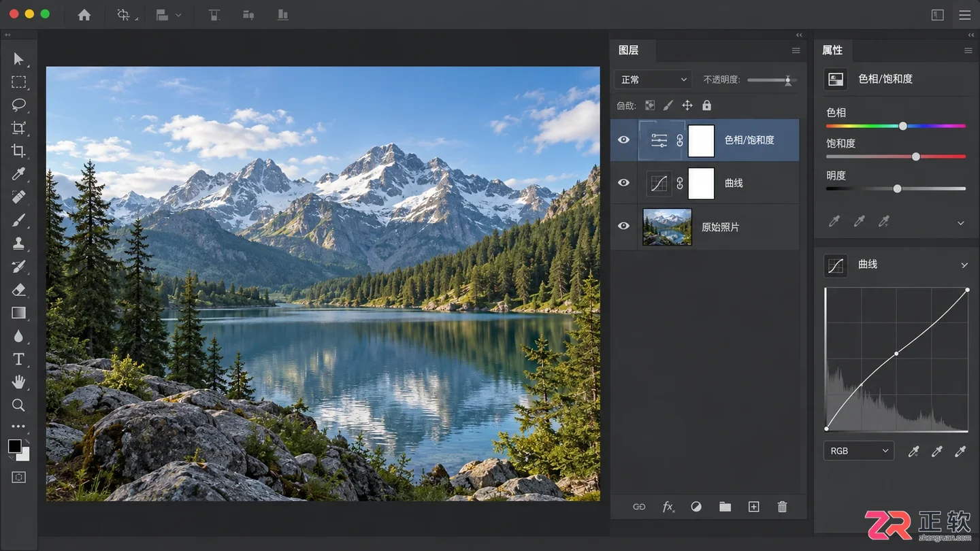Click the 不透明度 opacity slider

pos(772,80)
